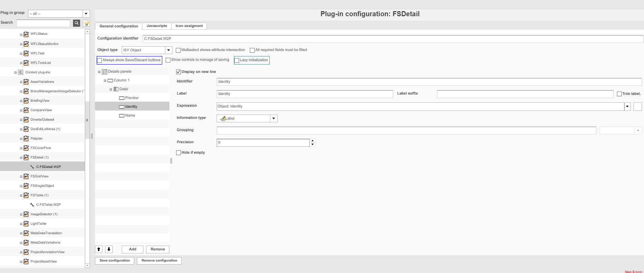Open the Icon assigment tab
The image size is (644, 273).
[189, 26]
